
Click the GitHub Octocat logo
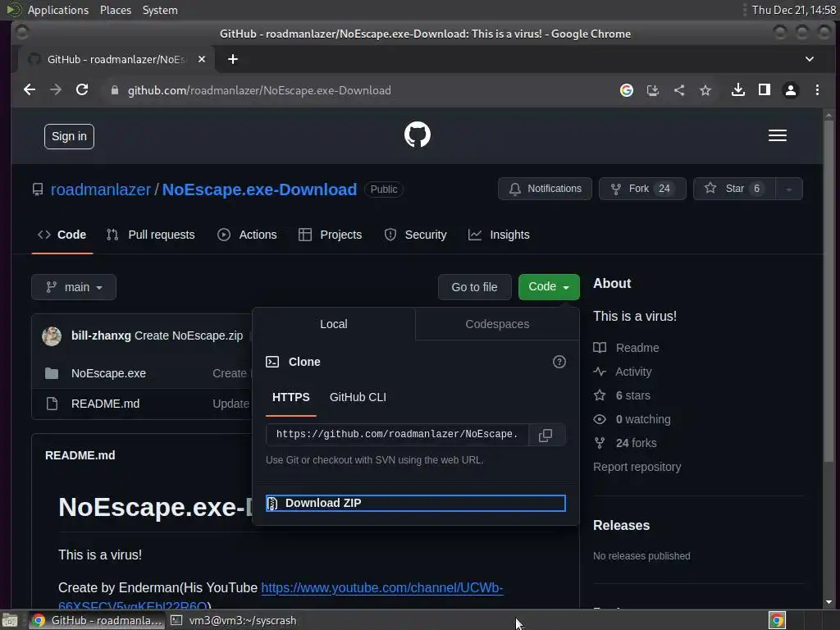(x=418, y=135)
